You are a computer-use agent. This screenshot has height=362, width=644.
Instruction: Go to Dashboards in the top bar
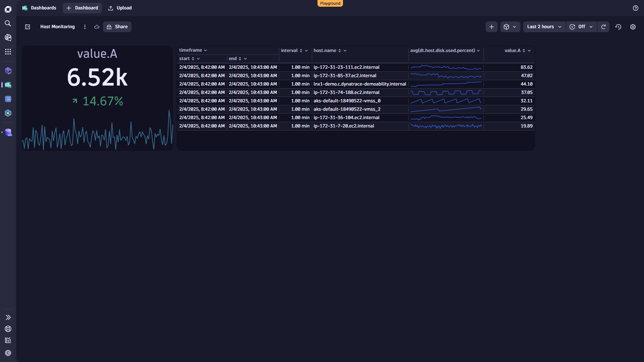pos(39,8)
